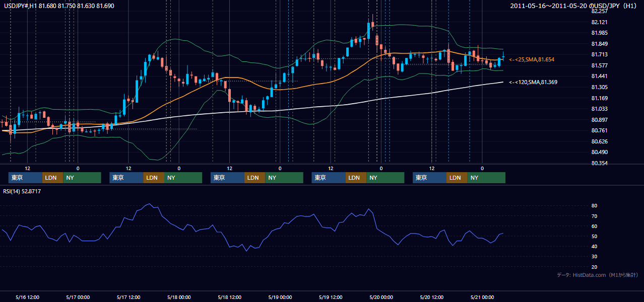Click price axis value 81.713
The image size is (644, 302).
[599, 54]
